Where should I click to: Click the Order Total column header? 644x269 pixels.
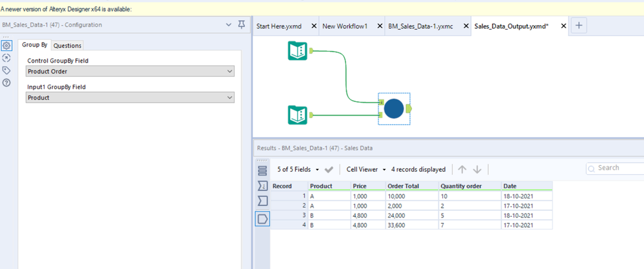click(x=412, y=186)
